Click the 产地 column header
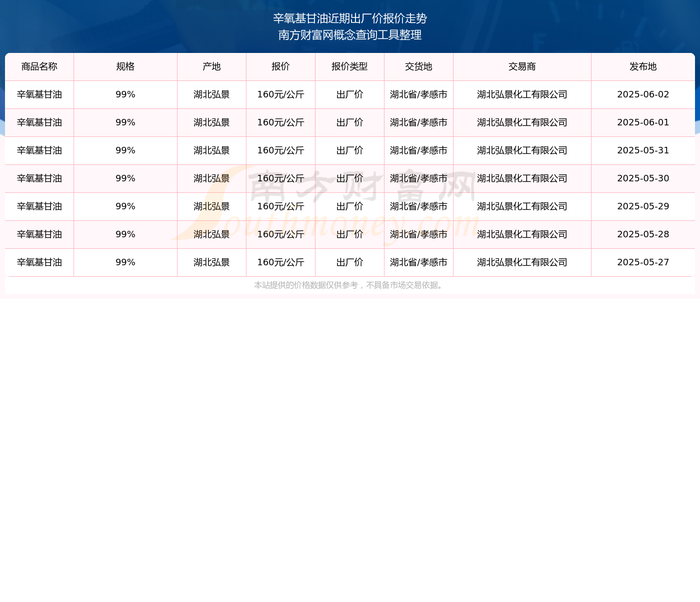This screenshot has height=602, width=700. 211,67
